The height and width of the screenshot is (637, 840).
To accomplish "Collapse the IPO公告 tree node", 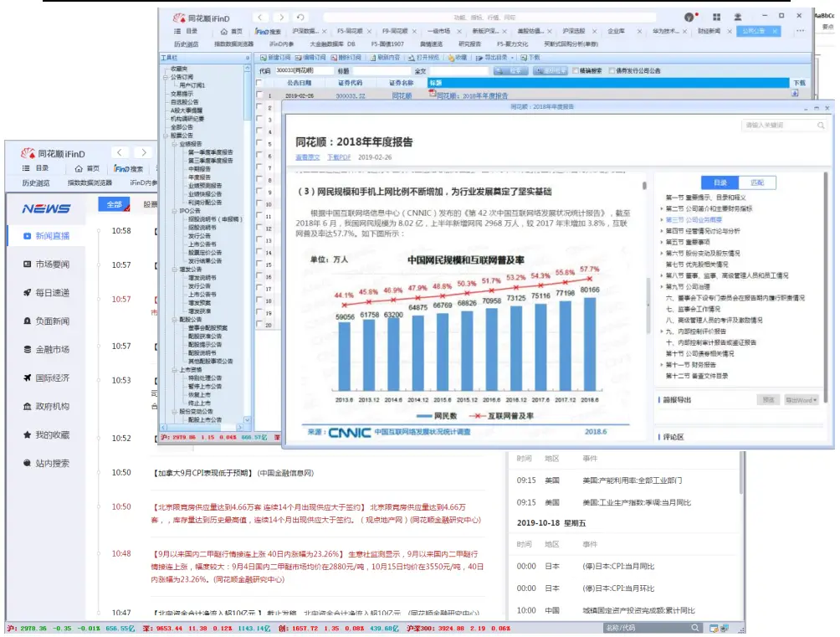I will 174,211.
